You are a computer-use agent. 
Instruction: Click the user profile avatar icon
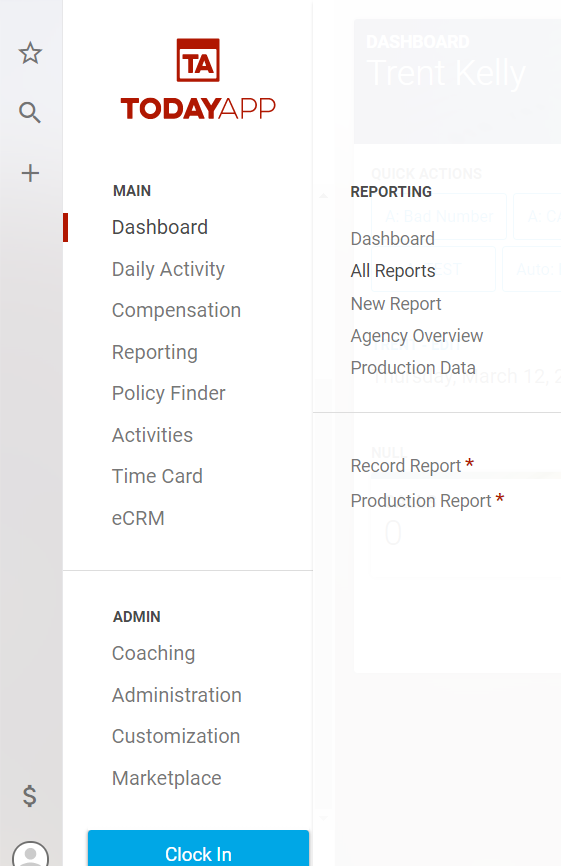coord(30,853)
